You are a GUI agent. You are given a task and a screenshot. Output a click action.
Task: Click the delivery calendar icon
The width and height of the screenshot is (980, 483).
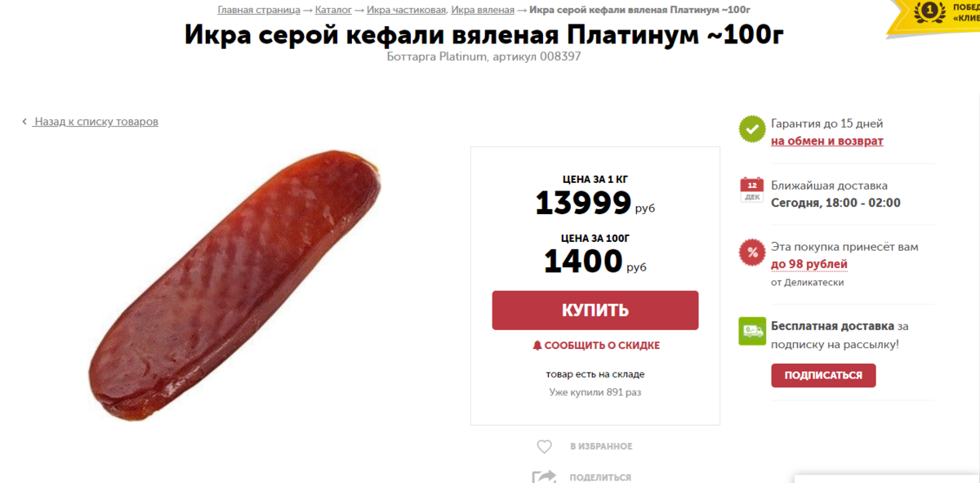tap(751, 190)
